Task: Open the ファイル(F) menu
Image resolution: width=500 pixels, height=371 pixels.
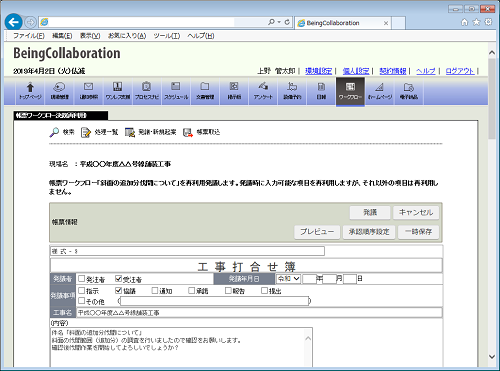Action: coord(29,36)
